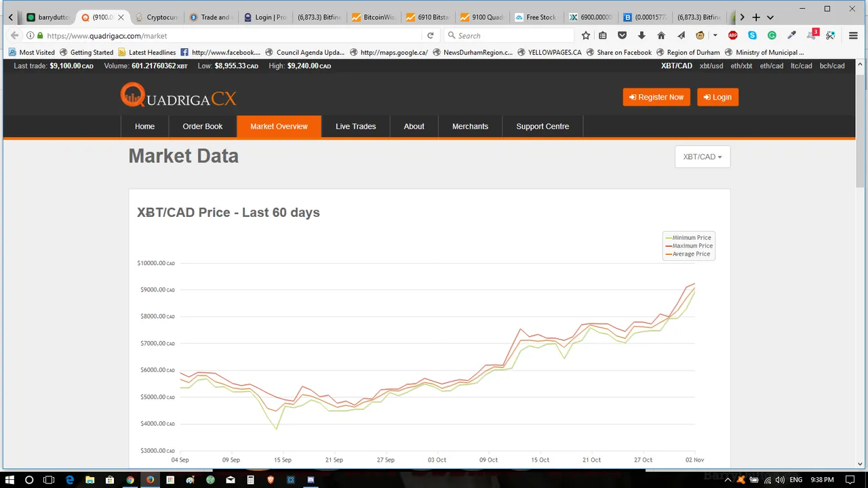This screenshot has height=488, width=868.
Task: Toggle Maximum Price series in legend
Action: [x=689, y=246]
